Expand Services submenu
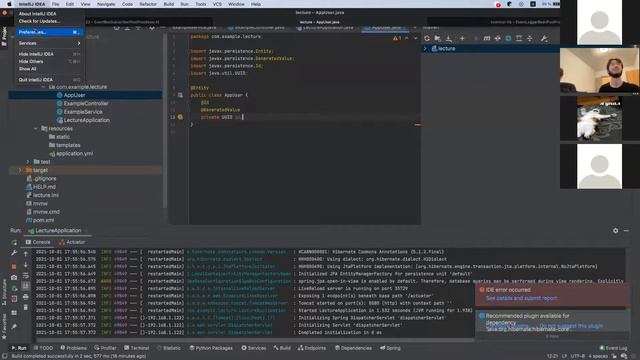The image size is (640, 360). point(49,43)
